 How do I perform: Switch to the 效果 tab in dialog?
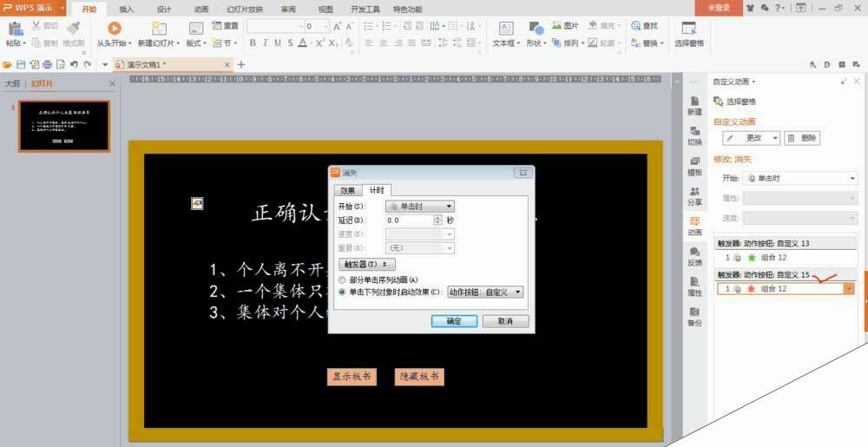[348, 190]
